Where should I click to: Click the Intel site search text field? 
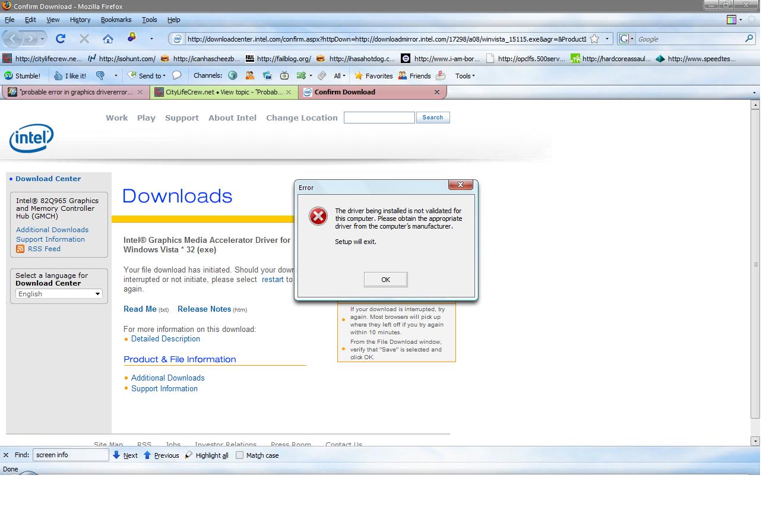(379, 118)
